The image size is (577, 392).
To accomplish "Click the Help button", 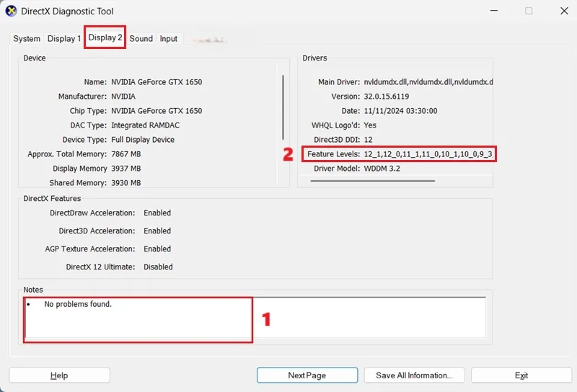I will coord(59,375).
